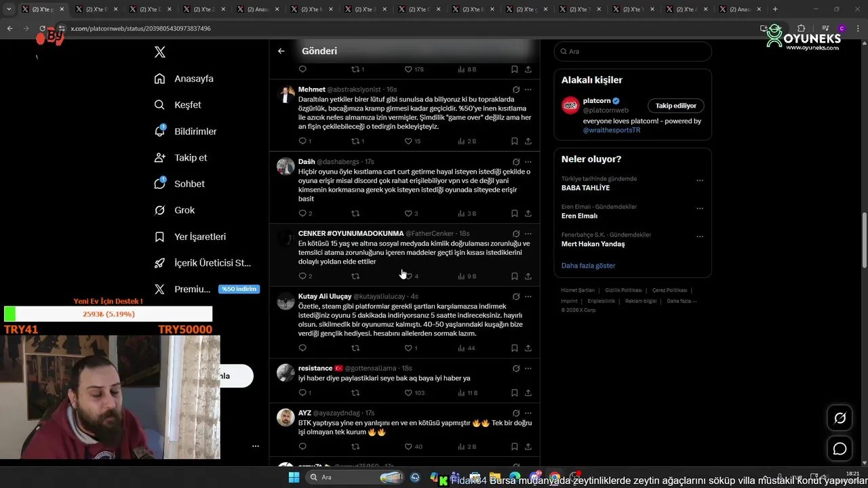Open Takip et page

[x=180, y=158]
